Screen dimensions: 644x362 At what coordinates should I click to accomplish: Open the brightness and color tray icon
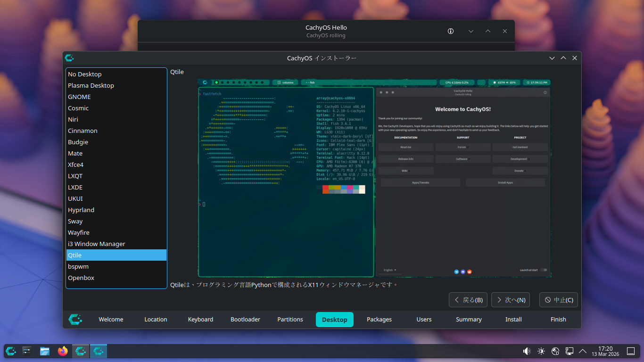coord(541,351)
